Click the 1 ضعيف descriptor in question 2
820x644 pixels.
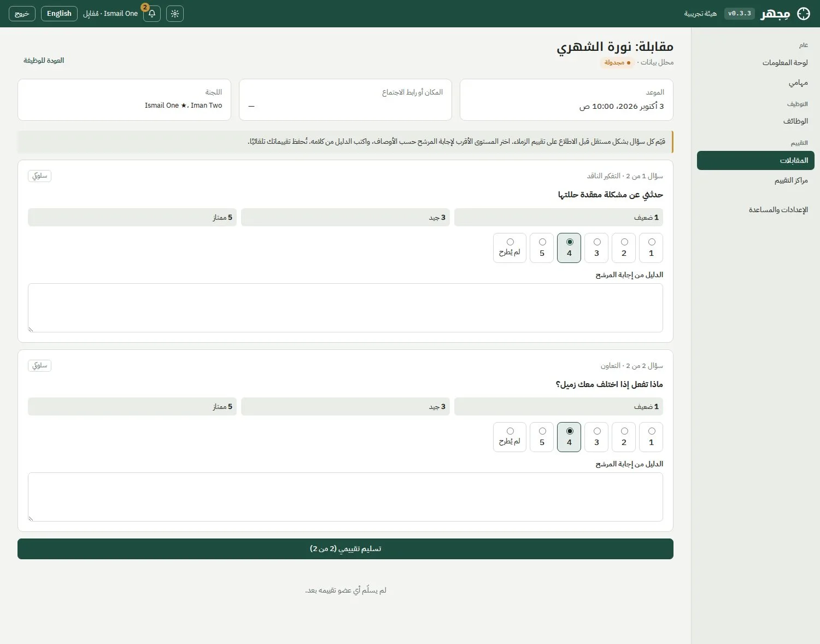[x=559, y=407]
